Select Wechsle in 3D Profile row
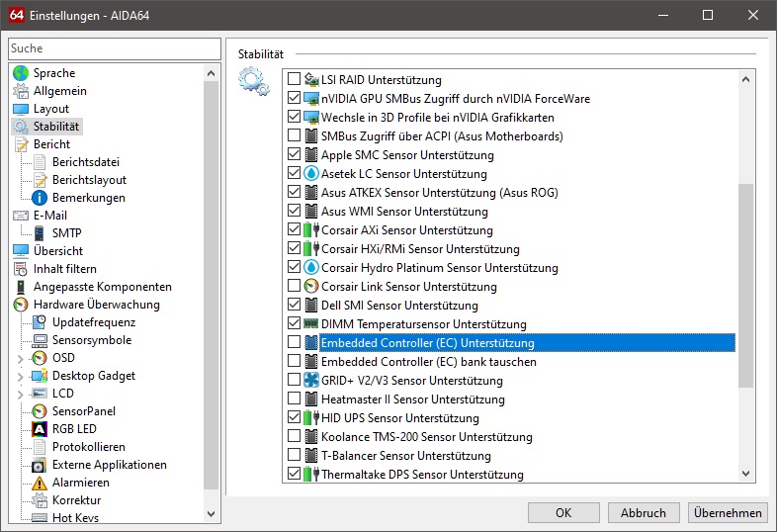Image resolution: width=777 pixels, height=532 pixels. 438,118
